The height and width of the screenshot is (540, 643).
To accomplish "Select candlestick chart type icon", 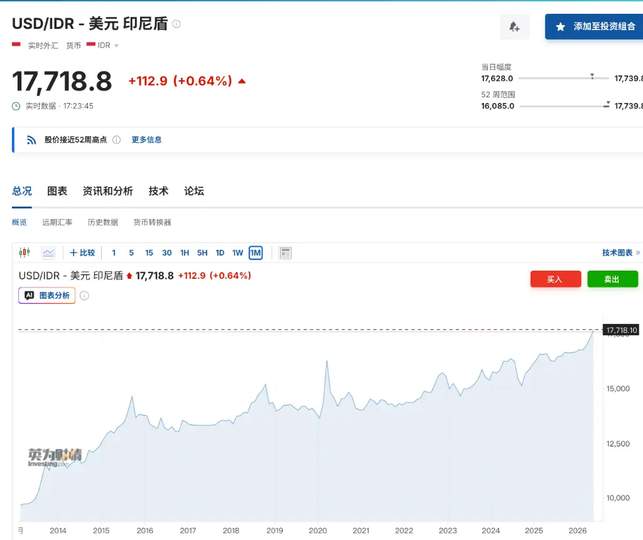I will [25, 253].
